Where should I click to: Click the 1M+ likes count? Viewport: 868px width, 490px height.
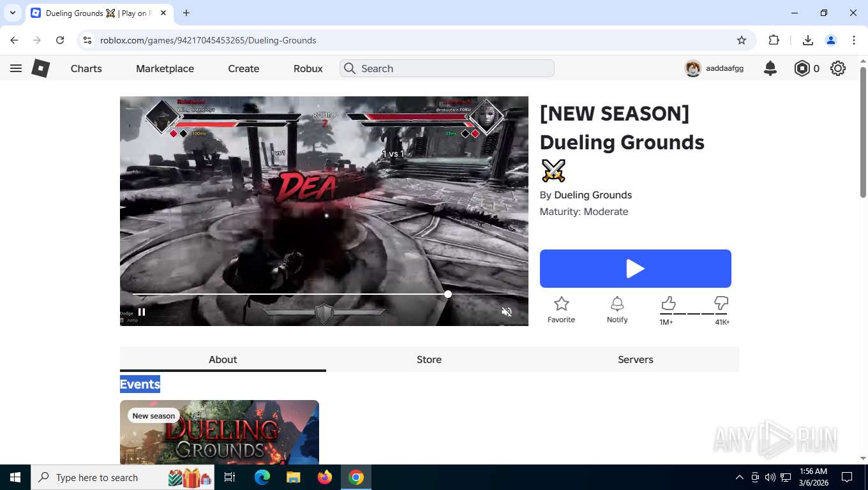point(666,322)
